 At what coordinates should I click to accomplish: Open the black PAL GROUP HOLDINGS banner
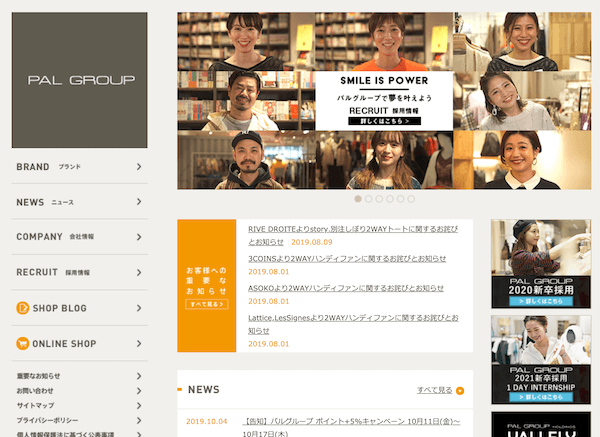[541, 424]
